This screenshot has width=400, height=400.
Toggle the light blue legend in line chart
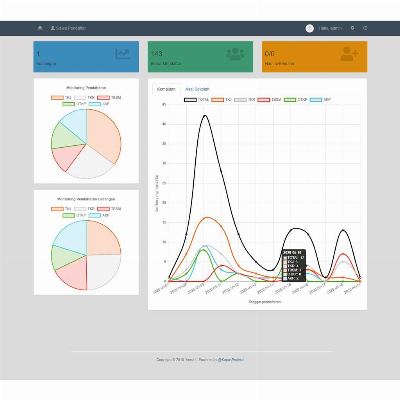click(x=320, y=99)
